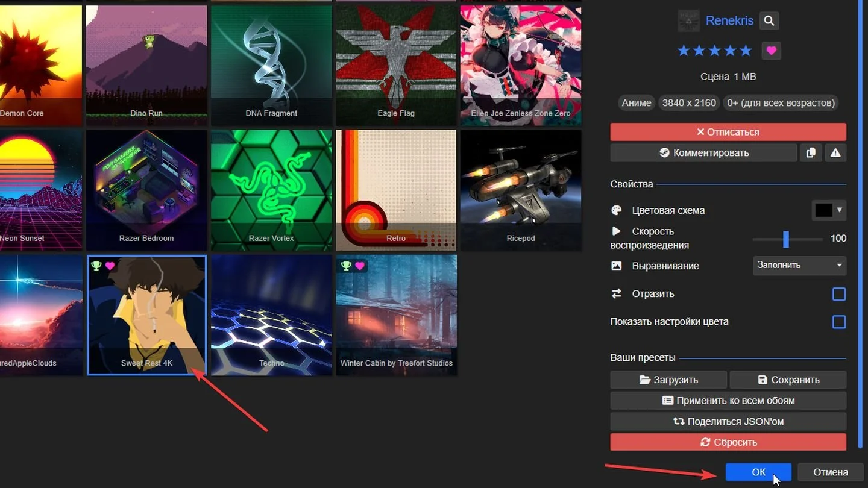Click the Загрузить preset button
This screenshot has height=488, width=868.
[668, 380]
